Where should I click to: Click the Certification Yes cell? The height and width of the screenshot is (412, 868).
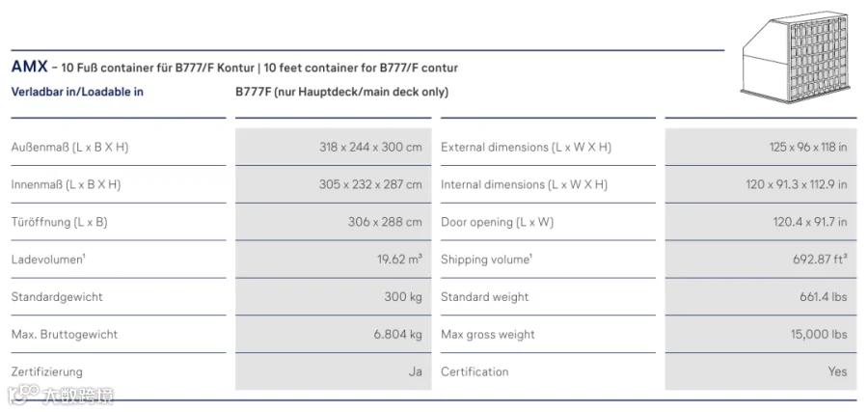tap(761, 371)
